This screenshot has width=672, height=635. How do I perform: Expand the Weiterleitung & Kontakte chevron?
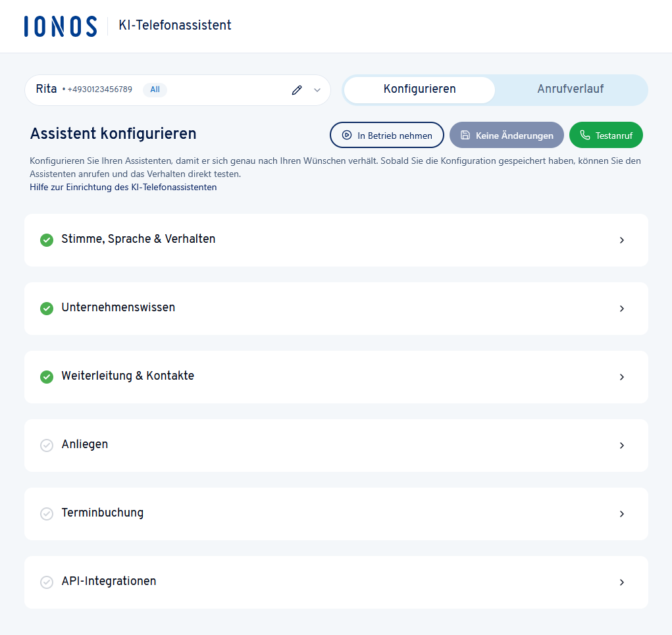(622, 377)
